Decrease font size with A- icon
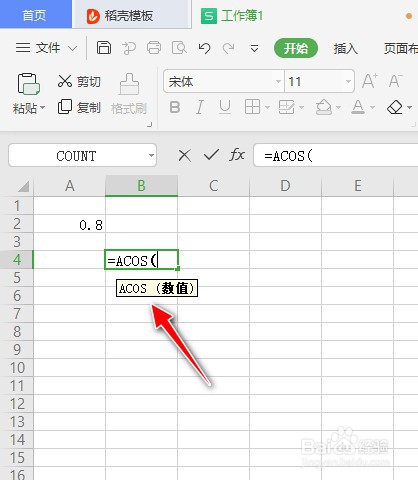This screenshot has height=480, width=418. pos(396,81)
